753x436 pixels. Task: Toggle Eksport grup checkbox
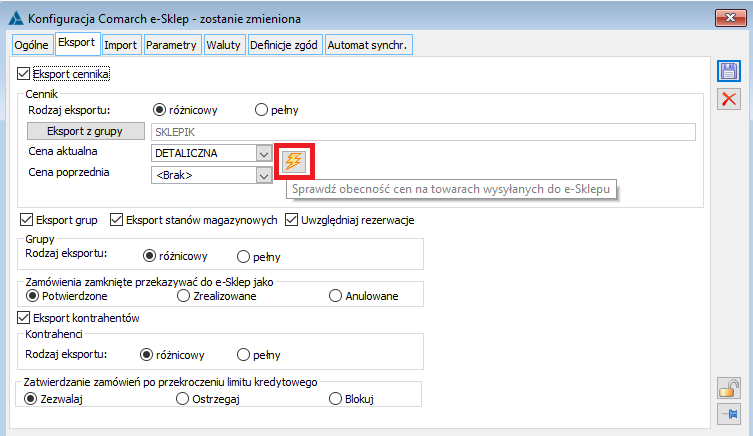[26, 220]
